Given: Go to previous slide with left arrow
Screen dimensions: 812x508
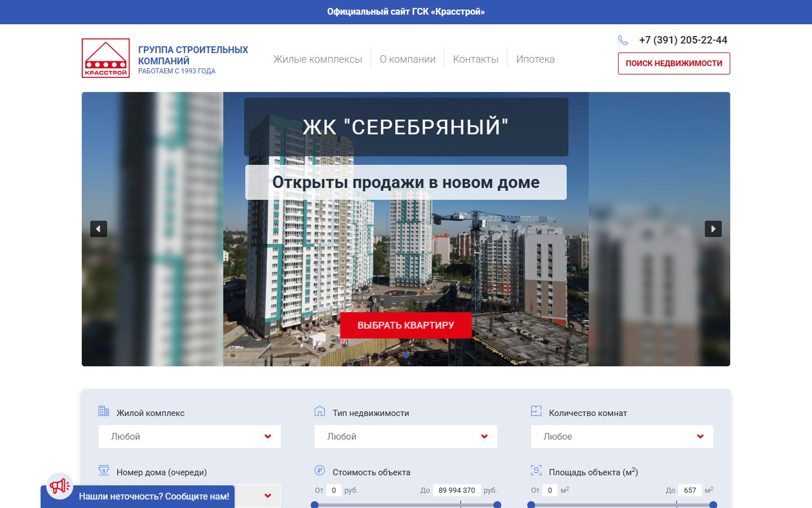Looking at the screenshot, I should (x=99, y=229).
